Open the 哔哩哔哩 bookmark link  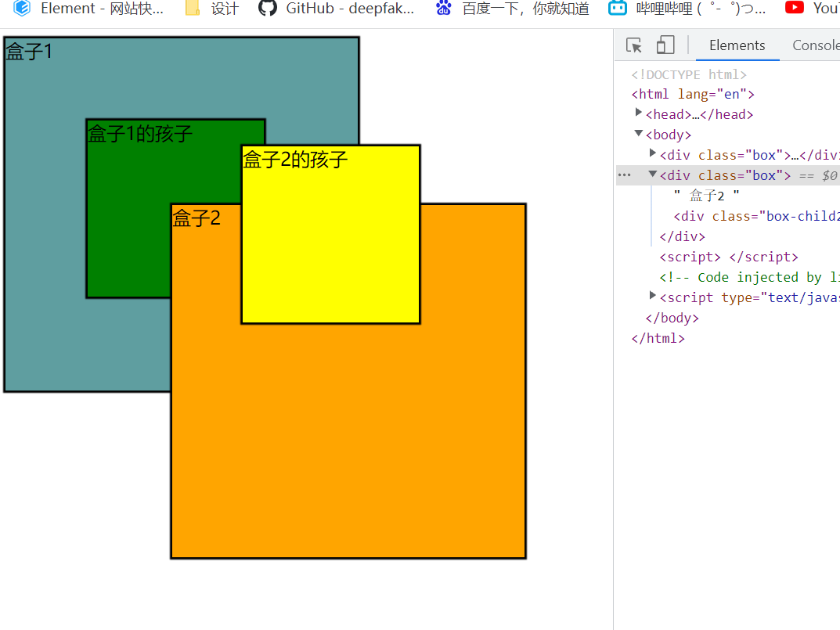click(x=701, y=8)
